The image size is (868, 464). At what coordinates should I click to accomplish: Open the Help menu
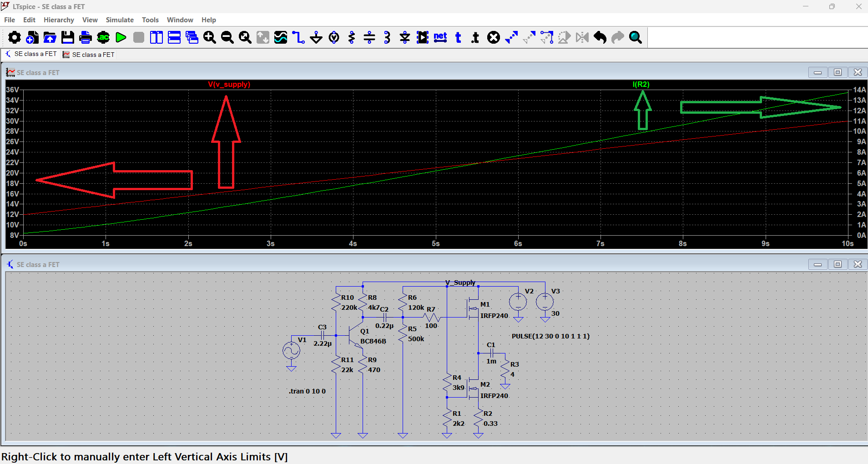click(209, 20)
